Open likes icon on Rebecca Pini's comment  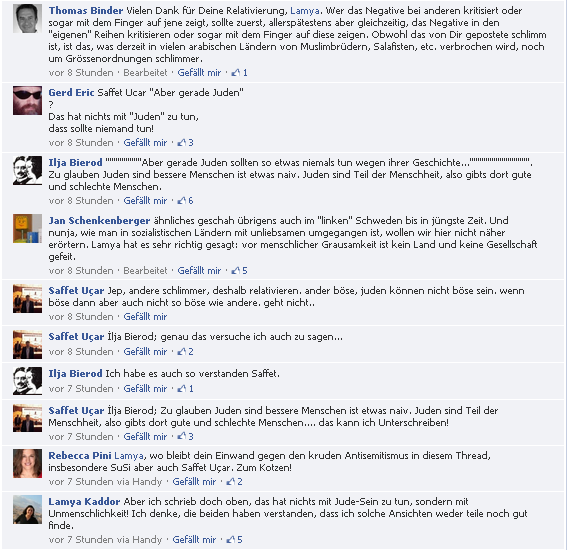pos(231,482)
